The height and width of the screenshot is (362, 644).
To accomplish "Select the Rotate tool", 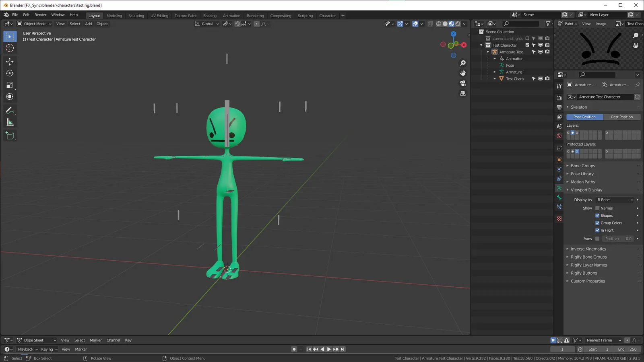I will click(x=10, y=73).
